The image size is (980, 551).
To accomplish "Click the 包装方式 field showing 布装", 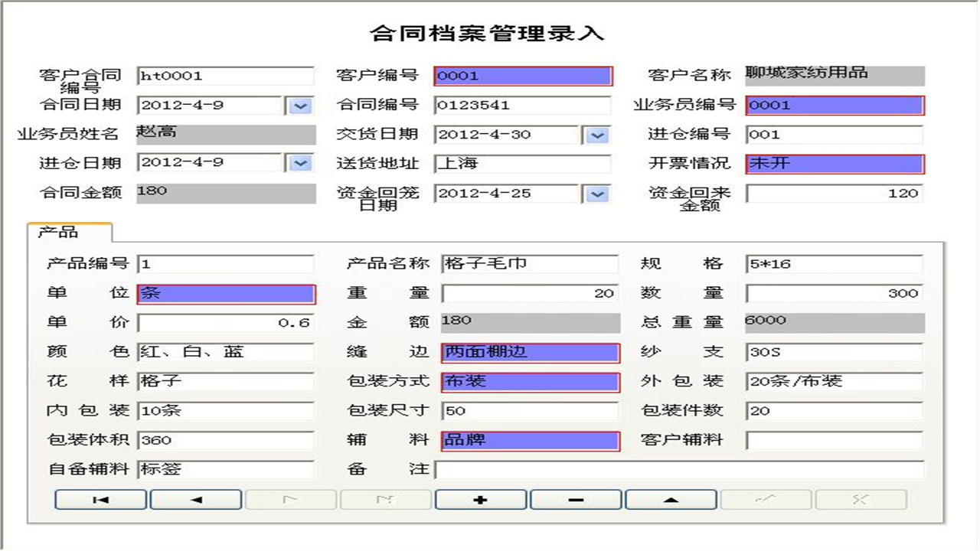I will click(530, 380).
